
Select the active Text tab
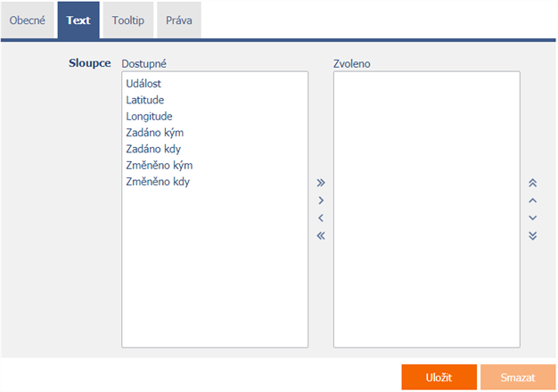click(x=78, y=20)
